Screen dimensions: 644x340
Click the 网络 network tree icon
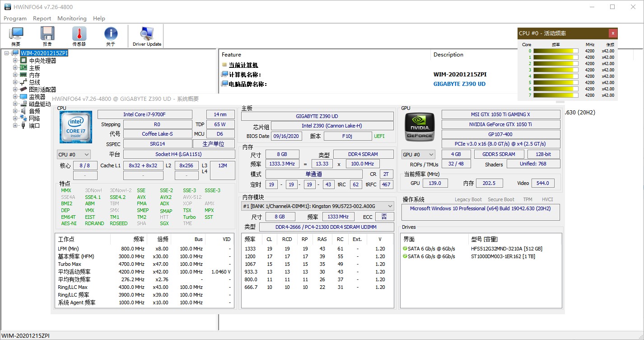[23, 118]
